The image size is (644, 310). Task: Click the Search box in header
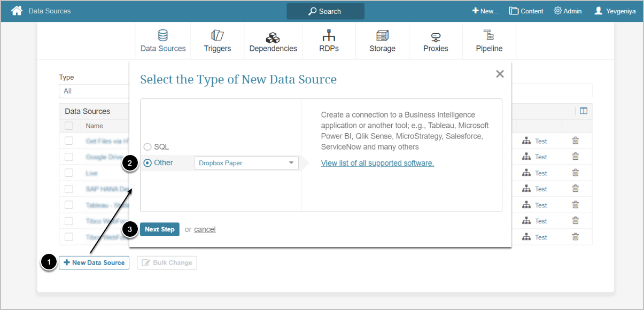325,11
